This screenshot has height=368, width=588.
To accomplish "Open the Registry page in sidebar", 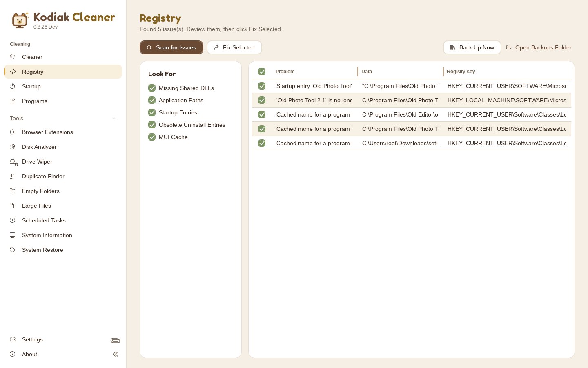I will coord(63,72).
